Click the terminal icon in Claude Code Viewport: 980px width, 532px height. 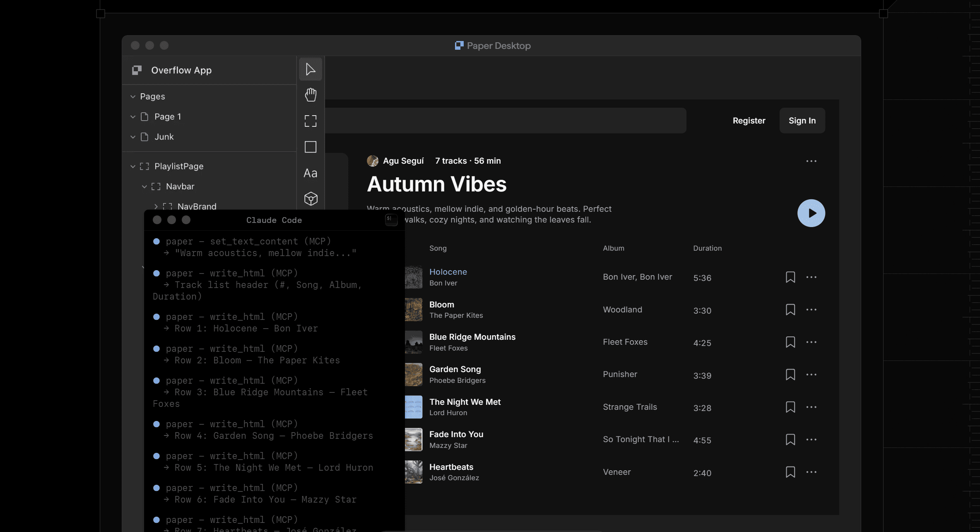pyautogui.click(x=391, y=220)
